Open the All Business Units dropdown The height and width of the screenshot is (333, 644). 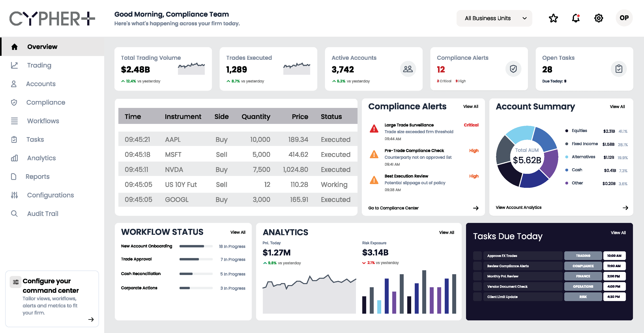pyautogui.click(x=494, y=18)
